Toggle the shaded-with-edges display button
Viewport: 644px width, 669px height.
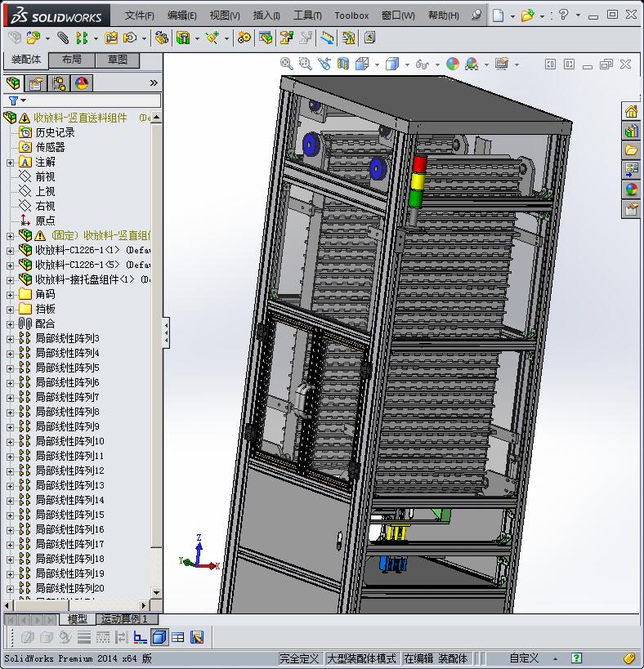click(x=159, y=637)
